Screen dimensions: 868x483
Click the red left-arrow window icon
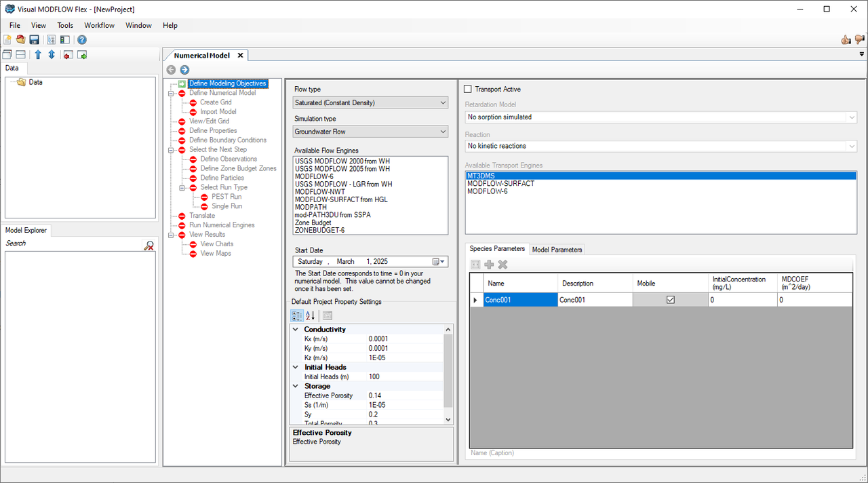point(68,55)
